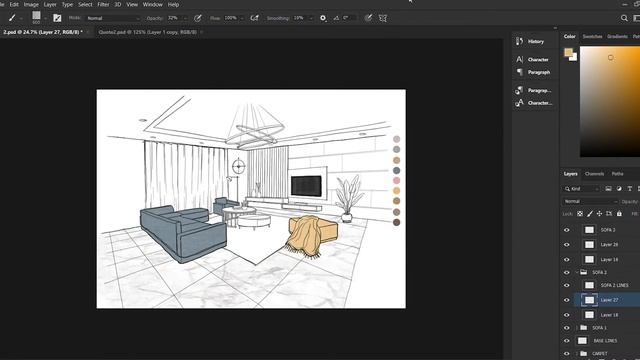Open the layer Kind filter dropdown
This screenshot has height=360, width=640.
[582, 189]
